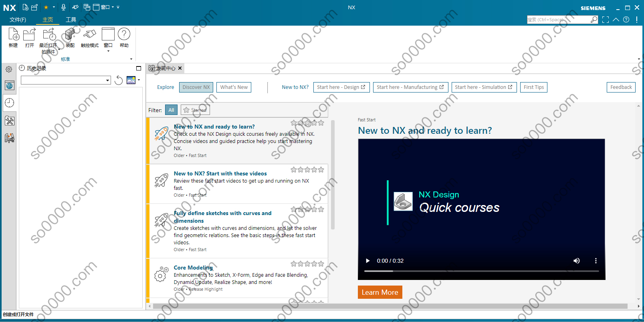The width and height of the screenshot is (644, 322).
Task: Toggle 触控模式 touch mode in ribbon
Action: coord(90,38)
